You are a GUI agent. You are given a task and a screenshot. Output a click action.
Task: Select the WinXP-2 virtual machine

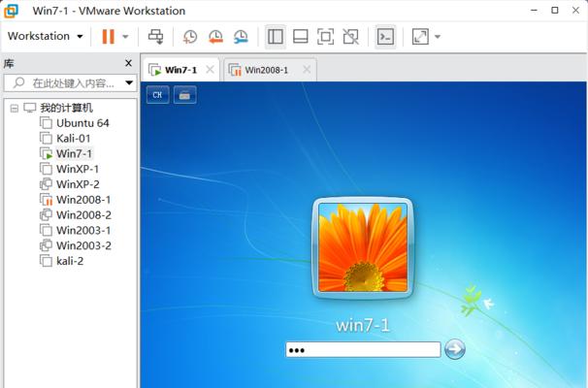[x=78, y=184]
